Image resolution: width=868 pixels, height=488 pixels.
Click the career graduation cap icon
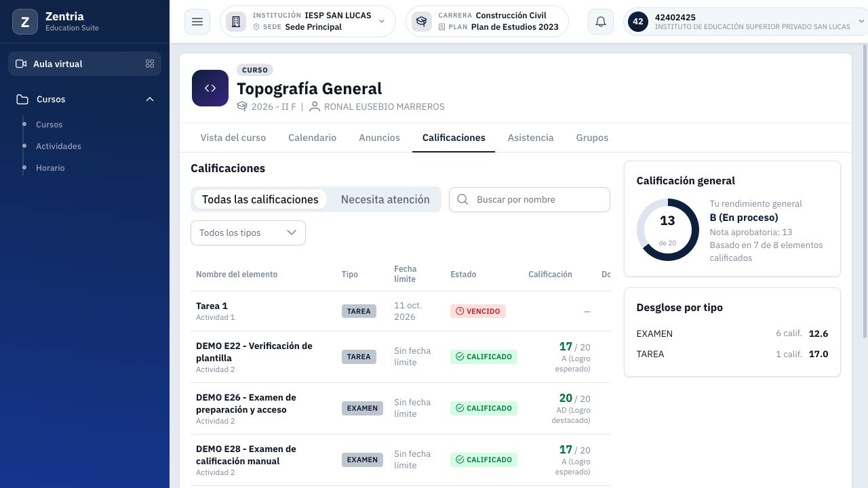pyautogui.click(x=422, y=22)
